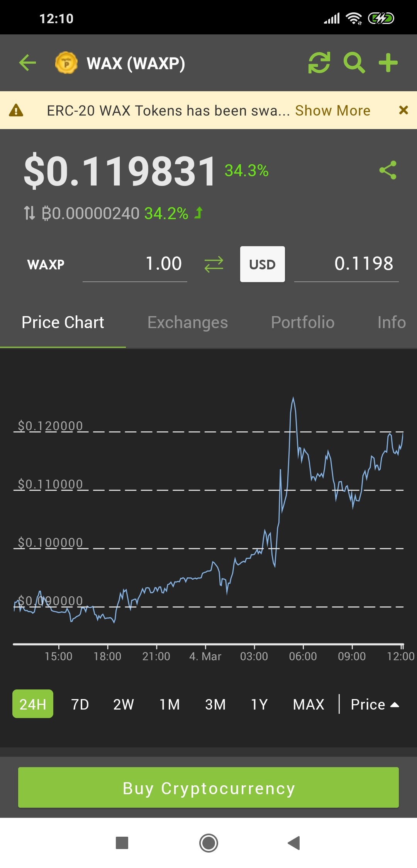Open the Price chart type dropdown
The width and height of the screenshot is (417, 868).
(x=375, y=704)
